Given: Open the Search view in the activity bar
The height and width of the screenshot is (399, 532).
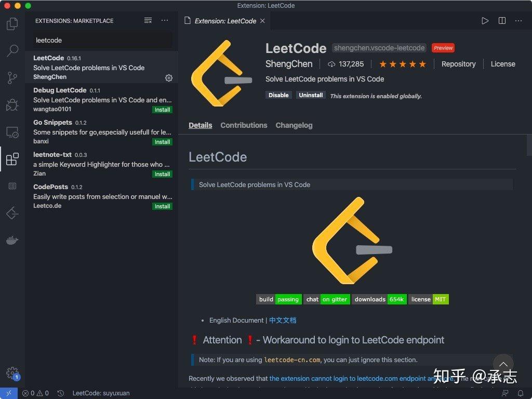Looking at the screenshot, I should click(12, 51).
